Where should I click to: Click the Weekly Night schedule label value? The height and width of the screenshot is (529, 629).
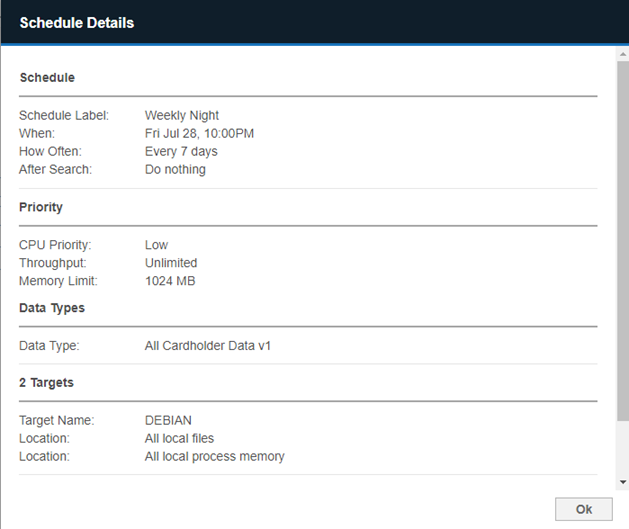(182, 116)
